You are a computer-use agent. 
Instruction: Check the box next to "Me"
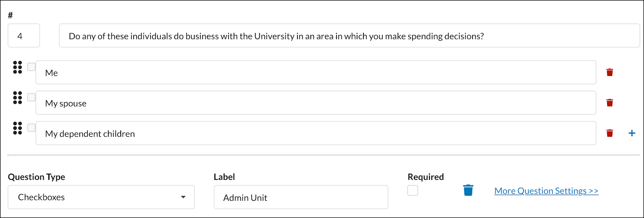point(31,67)
